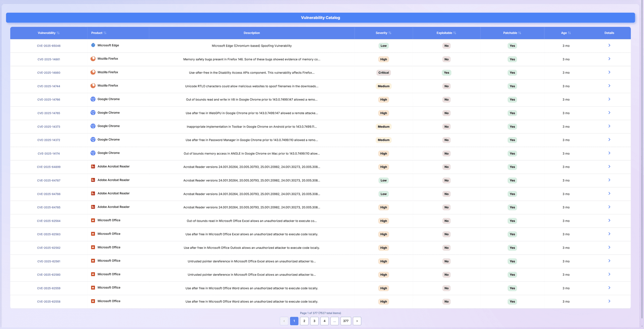Image resolution: width=644 pixels, height=329 pixels.
Task: Show details for CVE-2025-14744
Action: (609, 86)
